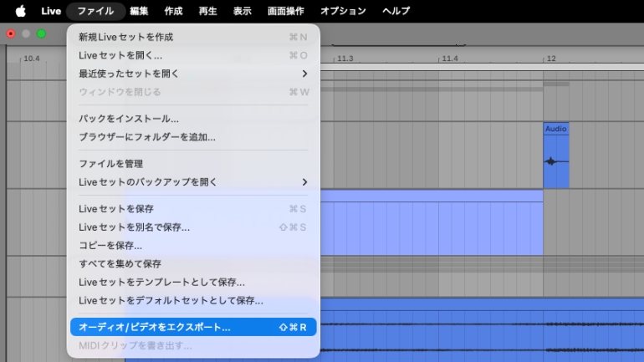Expand Liveセットのバックアップを開く submenu
Screen dimensions: 644x362
click(193, 181)
